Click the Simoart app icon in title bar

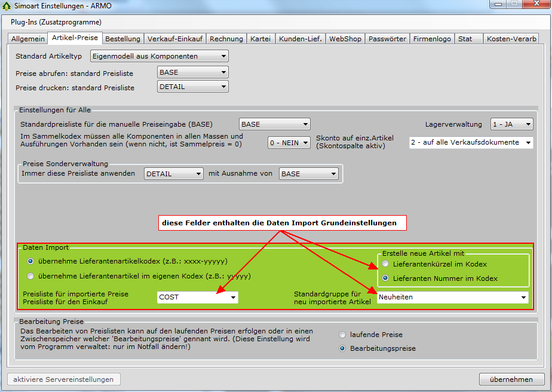click(x=7, y=6)
